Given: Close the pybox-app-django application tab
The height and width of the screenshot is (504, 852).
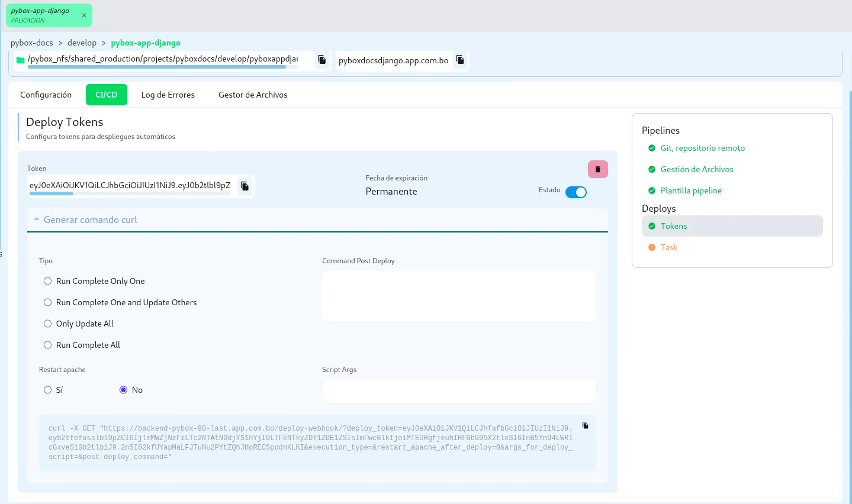Looking at the screenshot, I should [84, 15].
